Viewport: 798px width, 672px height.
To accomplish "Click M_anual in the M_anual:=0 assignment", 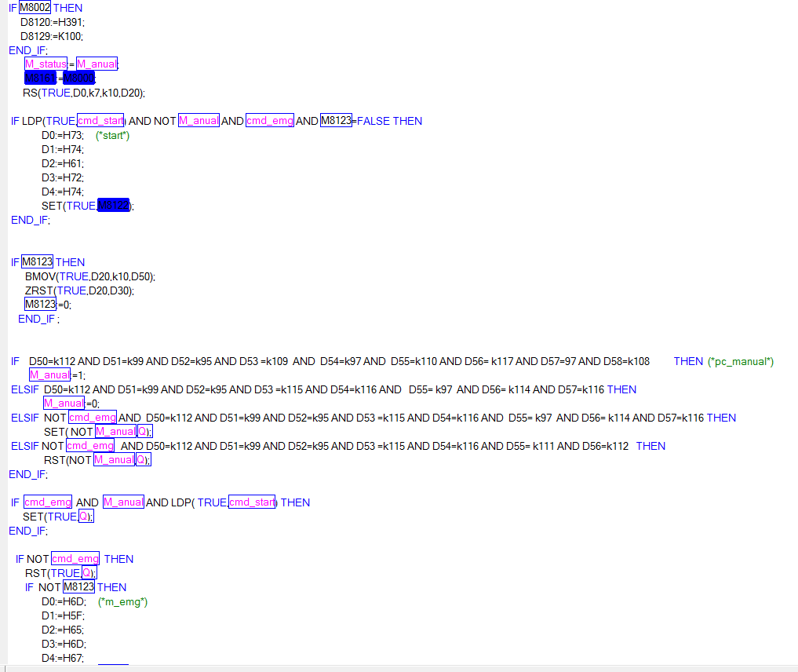I will [64, 404].
